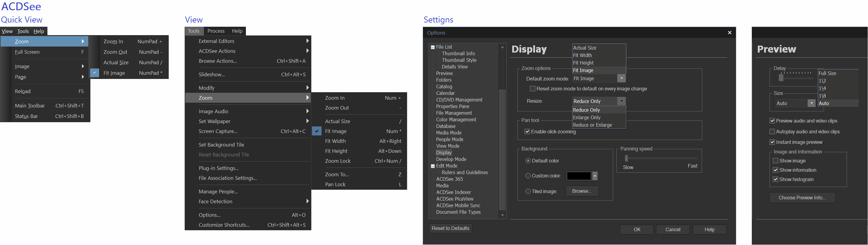The image size is (868, 245).
Task: Collapse the Edit Mode tree node
Action: pos(433,166)
